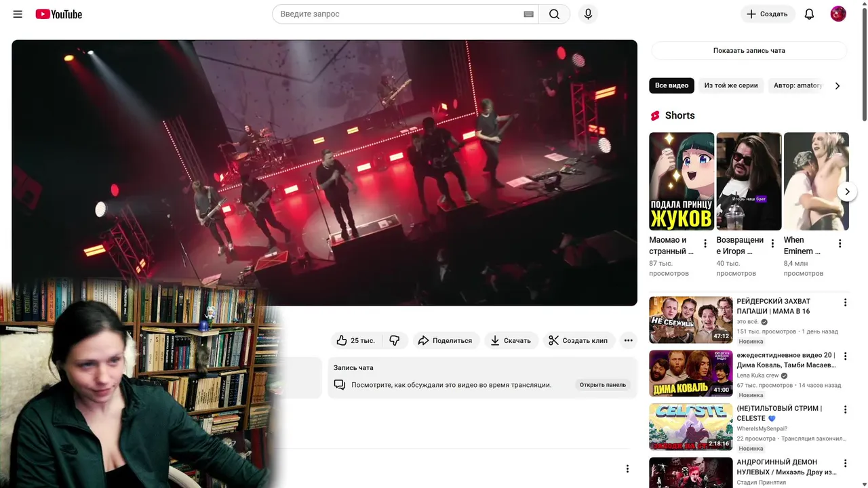The width and height of the screenshot is (868, 488).
Task: Open the When Eminem short thumbnail
Action: click(816, 181)
